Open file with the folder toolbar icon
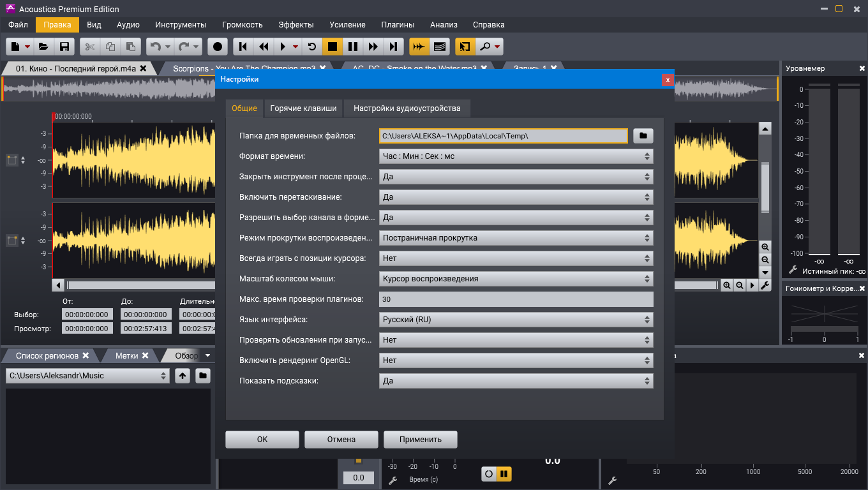 (x=43, y=47)
